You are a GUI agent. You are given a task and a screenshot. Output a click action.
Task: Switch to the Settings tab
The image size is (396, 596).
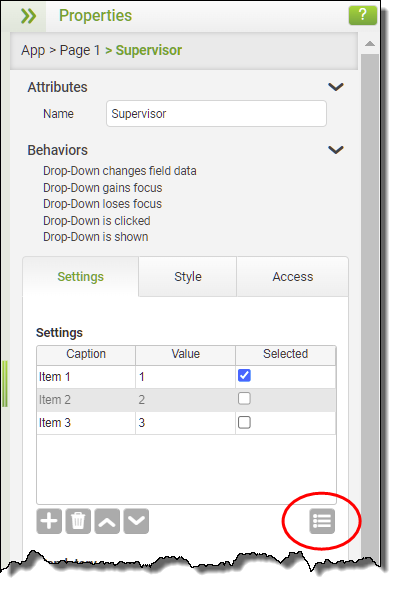[81, 276]
